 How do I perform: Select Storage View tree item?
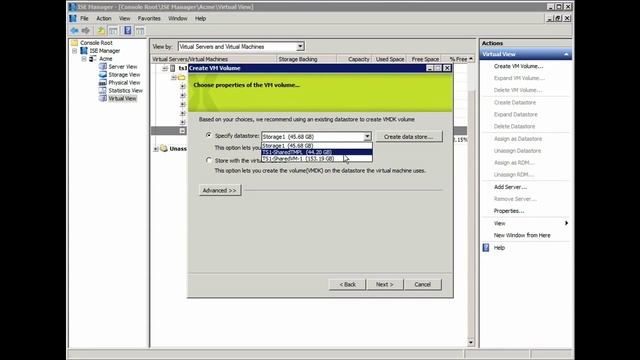(124, 75)
